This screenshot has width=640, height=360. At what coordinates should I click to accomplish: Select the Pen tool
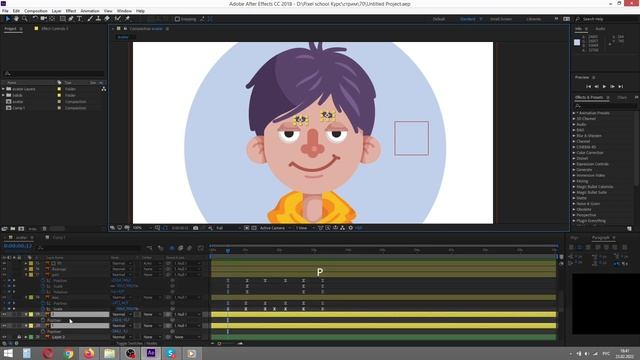71,19
